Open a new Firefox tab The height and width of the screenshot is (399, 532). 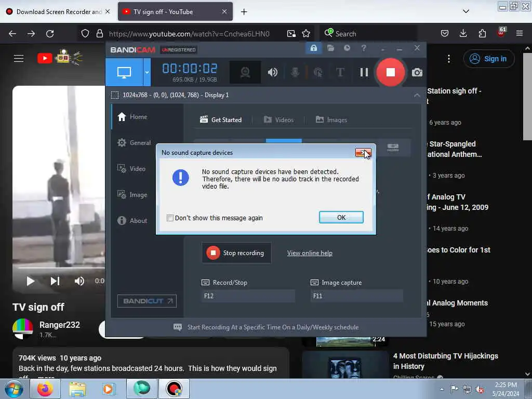coord(244,12)
